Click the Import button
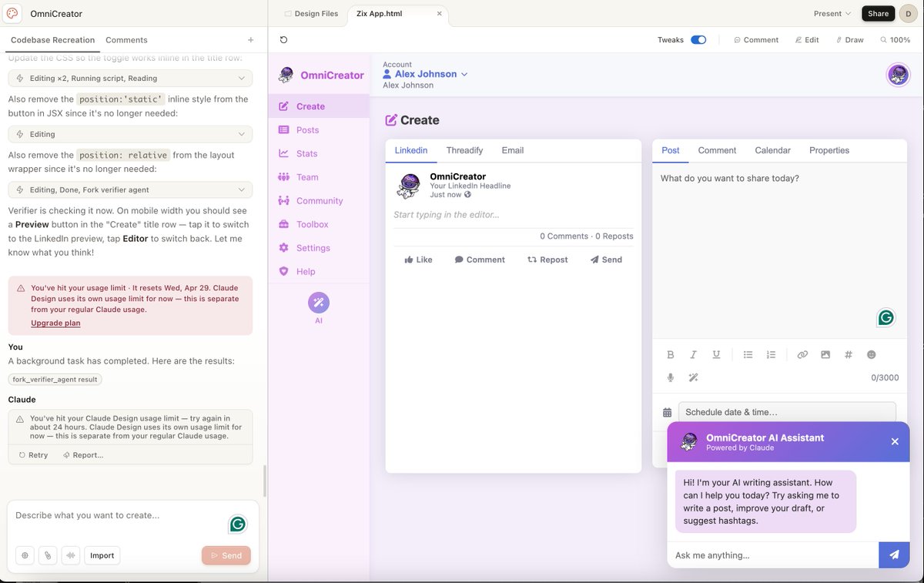 [x=102, y=555]
